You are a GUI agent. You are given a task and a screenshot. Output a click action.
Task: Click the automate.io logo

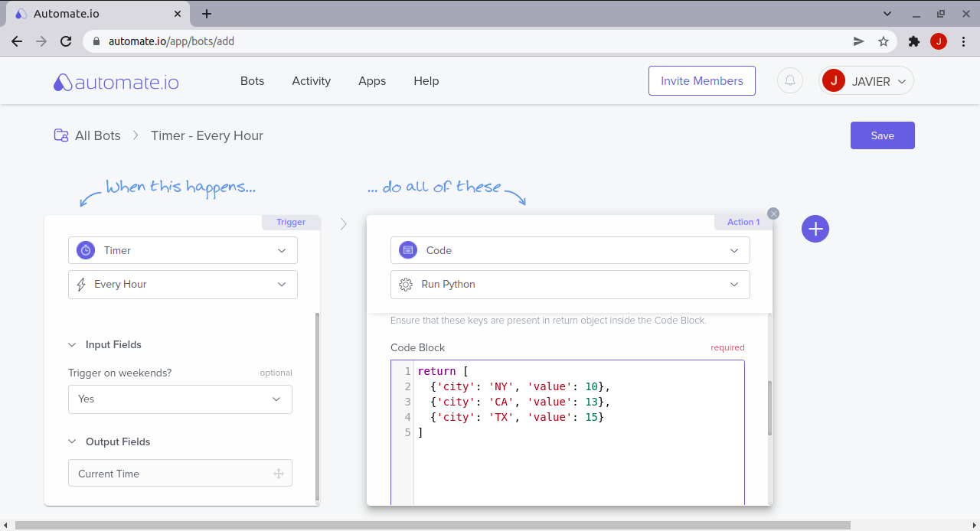pyautogui.click(x=116, y=81)
